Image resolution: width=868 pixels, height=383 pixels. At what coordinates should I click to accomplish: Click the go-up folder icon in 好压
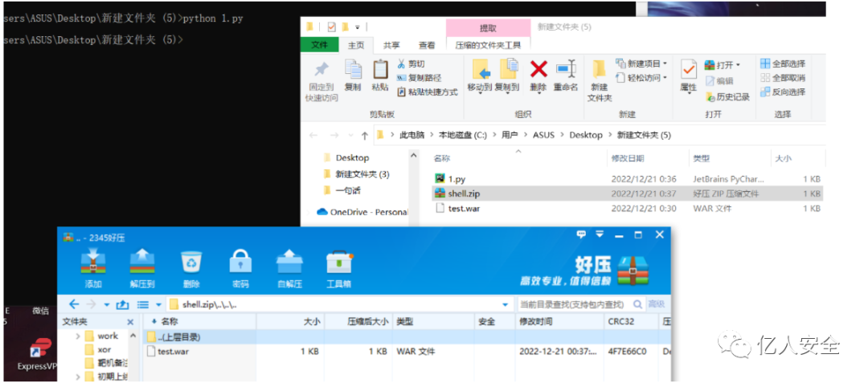point(123,304)
